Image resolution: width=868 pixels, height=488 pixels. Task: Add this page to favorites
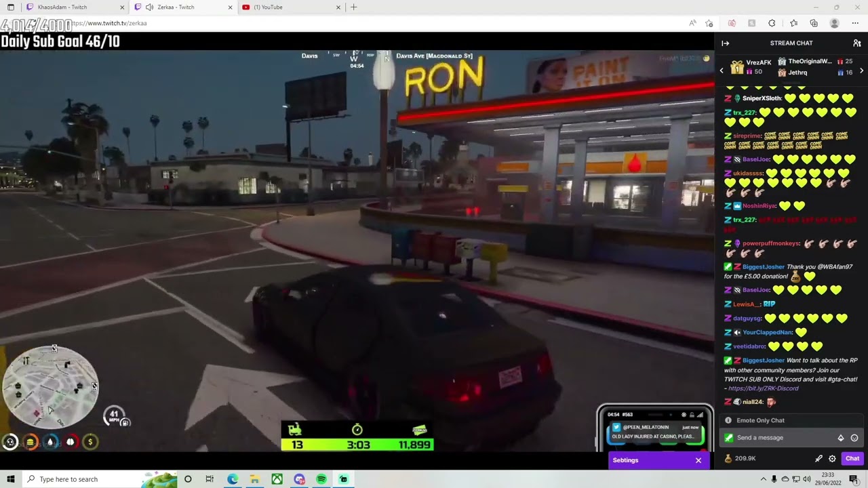coord(709,23)
